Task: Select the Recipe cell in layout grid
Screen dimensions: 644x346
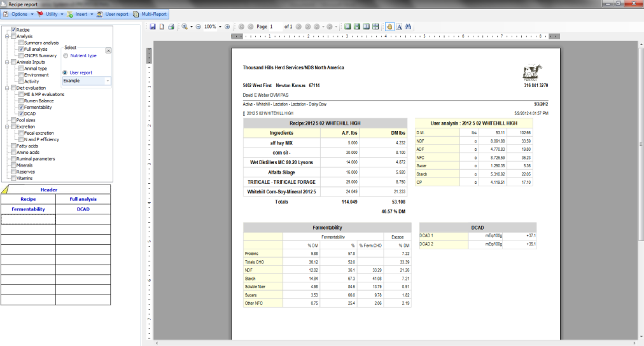Action: tap(28, 199)
